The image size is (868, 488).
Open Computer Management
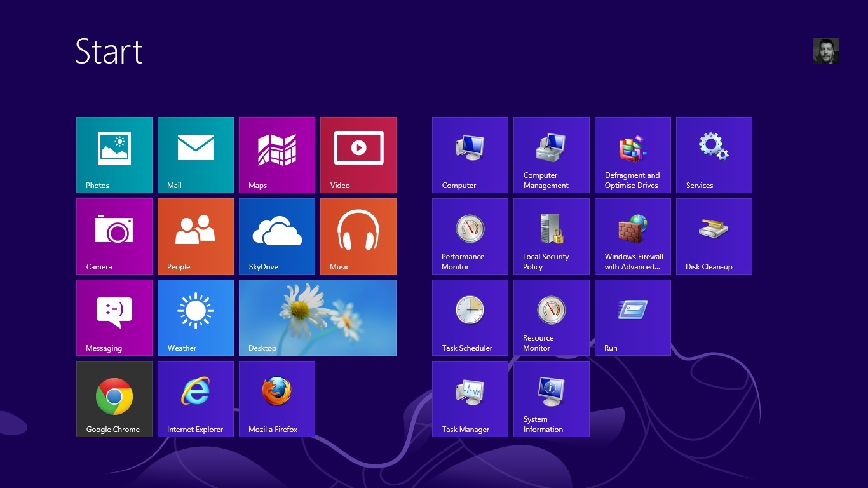[551, 154]
